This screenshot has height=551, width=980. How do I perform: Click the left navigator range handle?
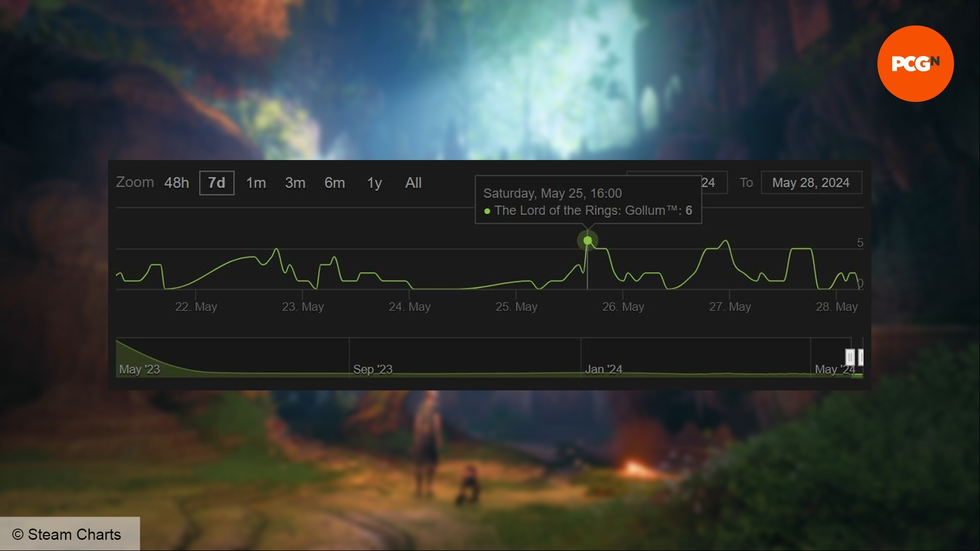click(x=850, y=357)
